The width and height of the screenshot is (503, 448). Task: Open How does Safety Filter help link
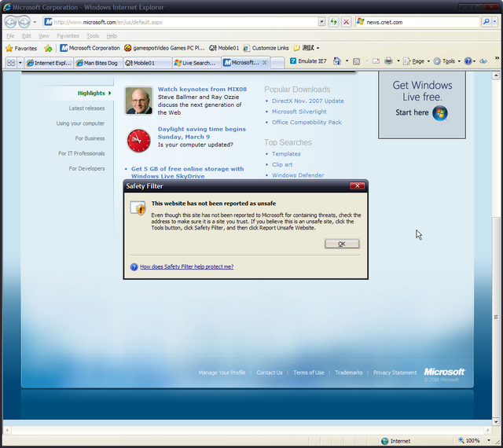(x=187, y=266)
